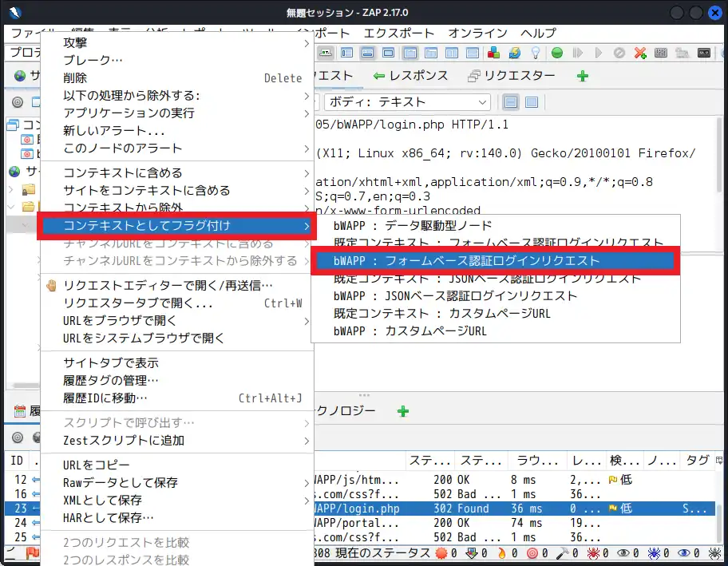Click the green plus beside リクエスター tab
The height and width of the screenshot is (566, 728).
[583, 76]
